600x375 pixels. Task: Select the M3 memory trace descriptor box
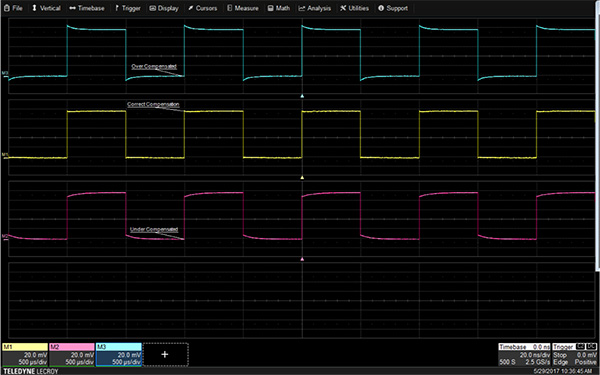coord(119,355)
